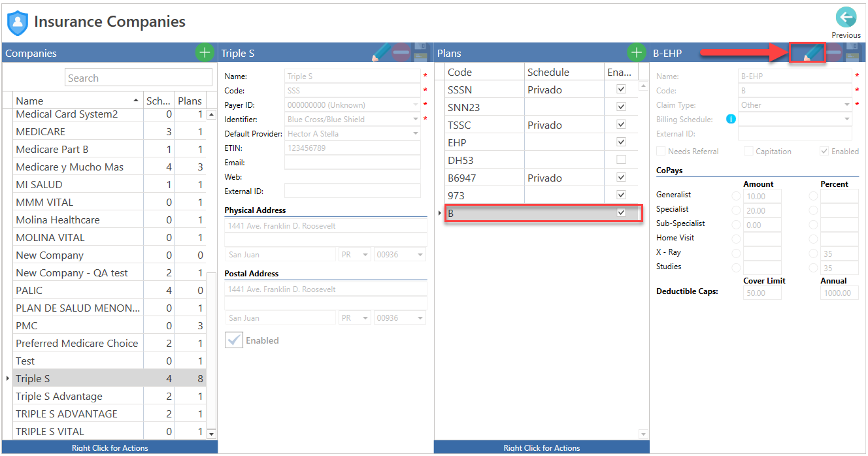Sort plans by Schedule column header
The width and height of the screenshot is (868, 456).
click(x=564, y=72)
